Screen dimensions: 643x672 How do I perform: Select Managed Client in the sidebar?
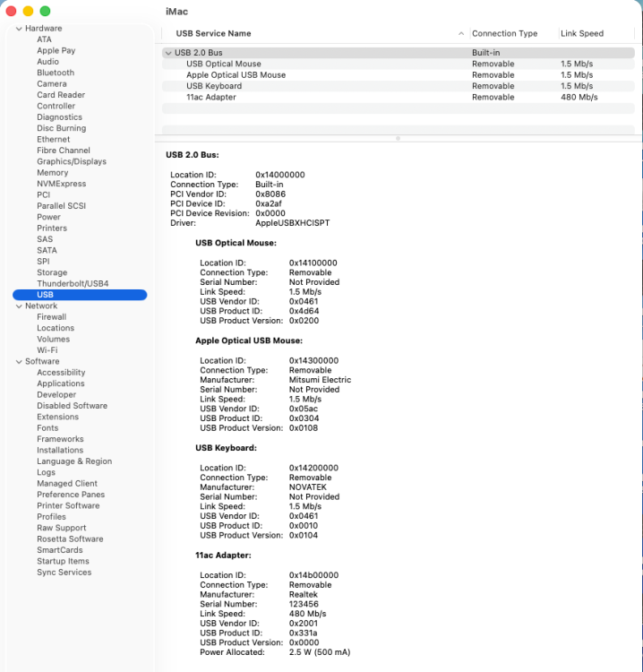tap(67, 485)
